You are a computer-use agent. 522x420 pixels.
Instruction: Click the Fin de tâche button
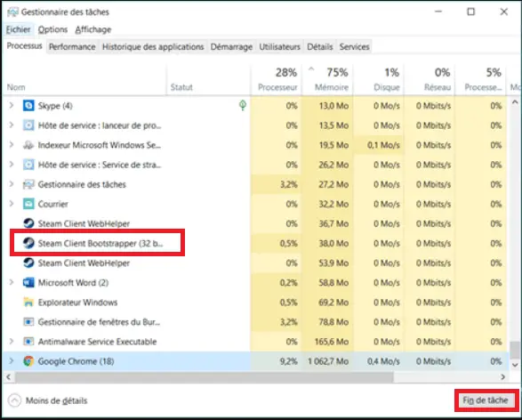(x=486, y=400)
